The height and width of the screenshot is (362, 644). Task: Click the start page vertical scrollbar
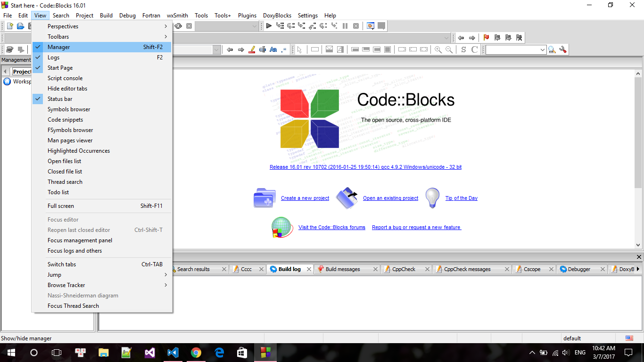click(638, 141)
